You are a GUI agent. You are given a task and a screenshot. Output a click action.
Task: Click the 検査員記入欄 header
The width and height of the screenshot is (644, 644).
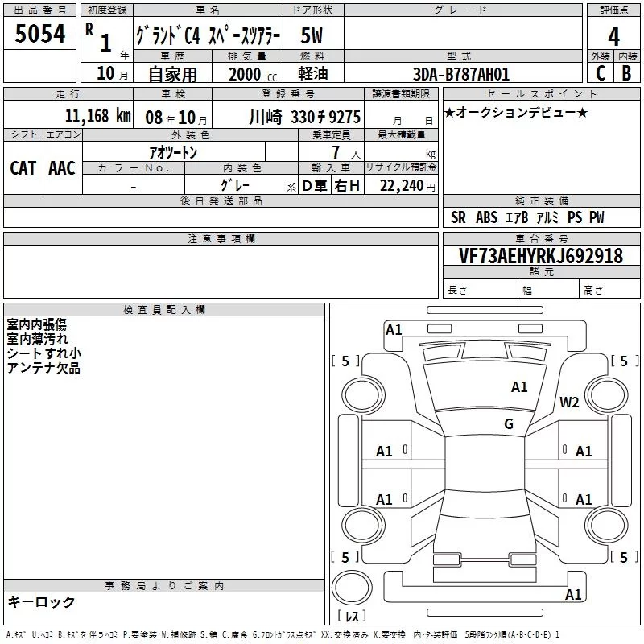(164, 310)
